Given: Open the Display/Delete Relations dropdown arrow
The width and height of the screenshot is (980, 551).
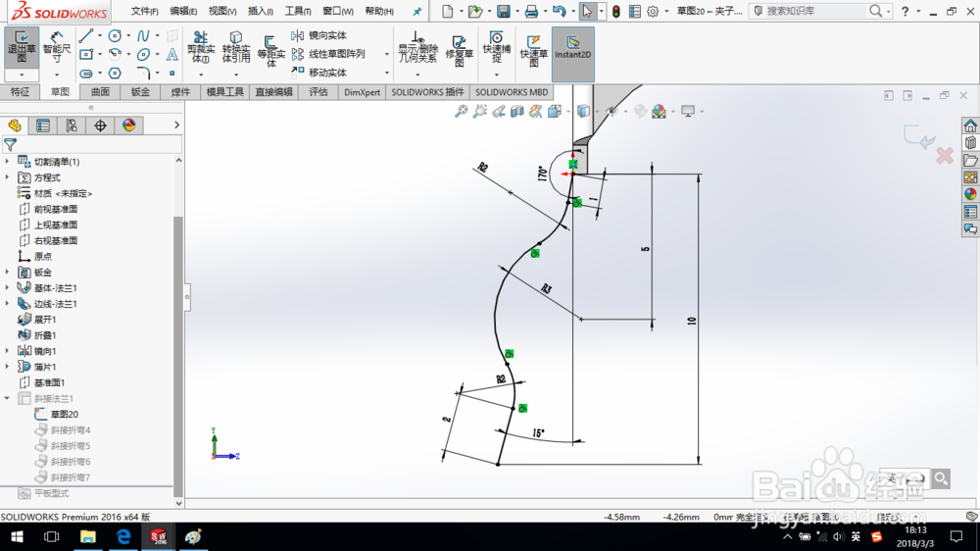Looking at the screenshot, I should 417,75.
